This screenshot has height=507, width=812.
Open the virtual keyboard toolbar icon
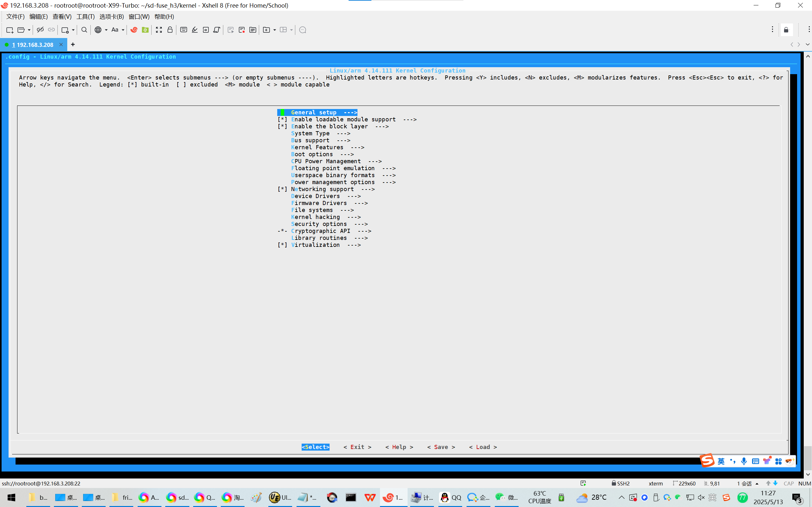[184, 30]
